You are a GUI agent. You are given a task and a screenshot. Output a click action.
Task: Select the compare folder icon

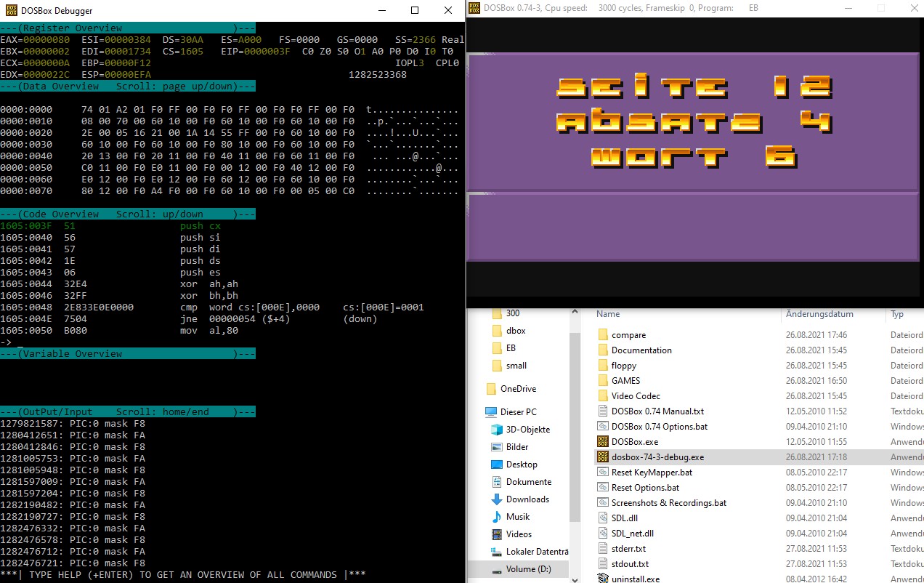[602, 335]
